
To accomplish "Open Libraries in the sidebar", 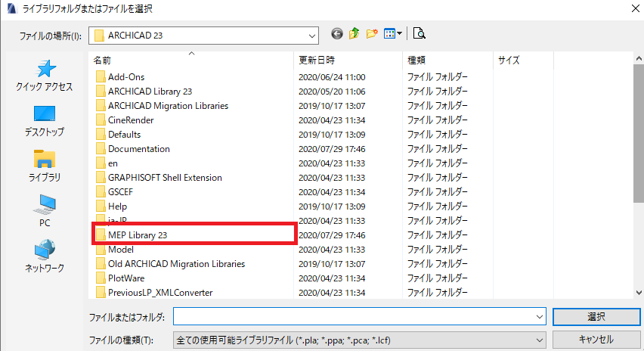I will click(45, 166).
